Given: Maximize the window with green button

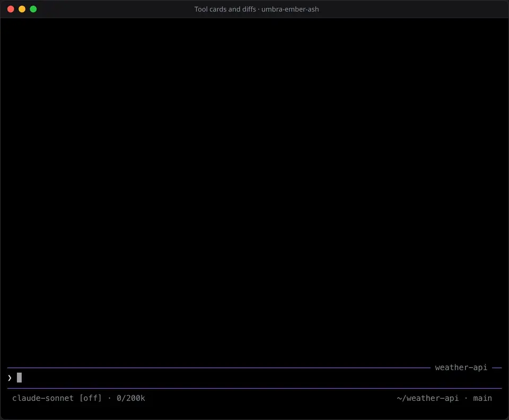Looking at the screenshot, I should tap(33, 9).
